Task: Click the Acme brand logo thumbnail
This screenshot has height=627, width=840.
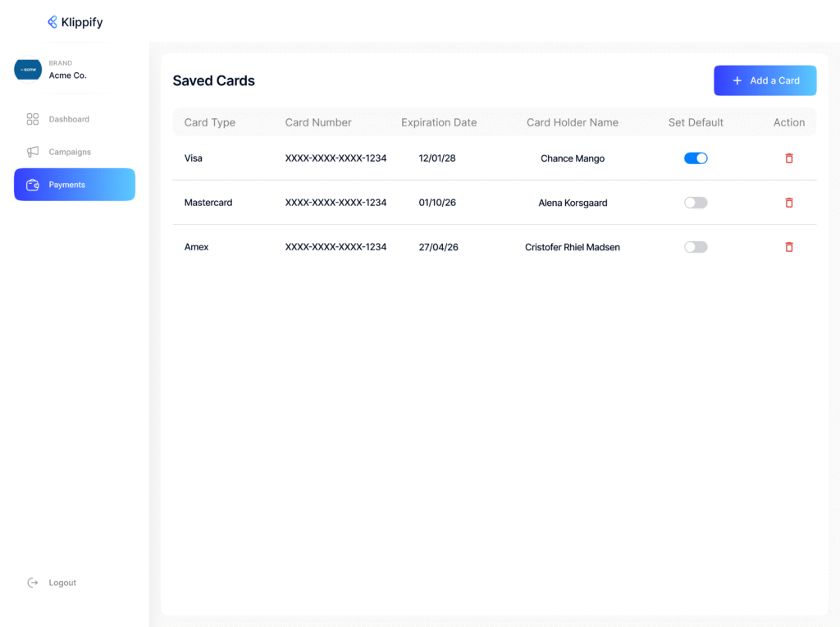Action: click(x=28, y=70)
